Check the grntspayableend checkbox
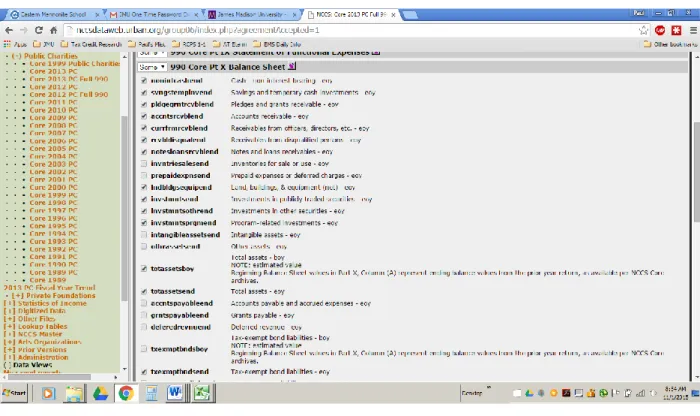700x416 pixels. [x=144, y=315]
